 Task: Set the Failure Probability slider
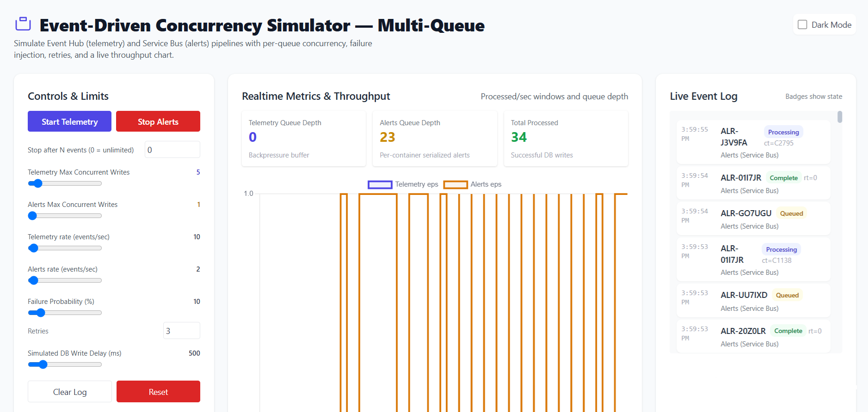[x=65, y=313]
